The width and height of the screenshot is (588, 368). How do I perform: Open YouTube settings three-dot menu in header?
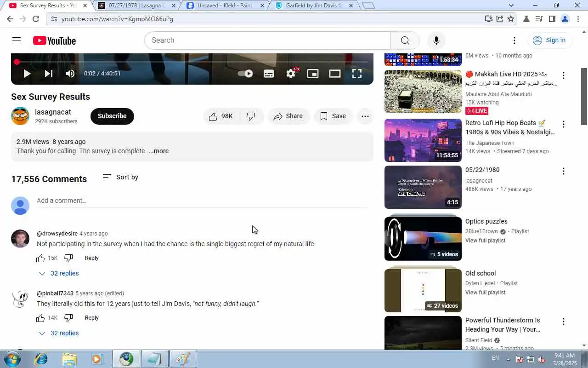coord(514,40)
